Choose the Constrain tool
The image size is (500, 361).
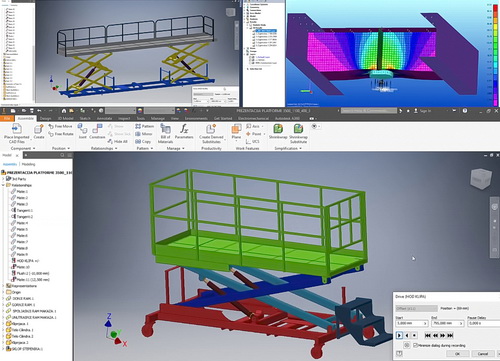point(97,129)
